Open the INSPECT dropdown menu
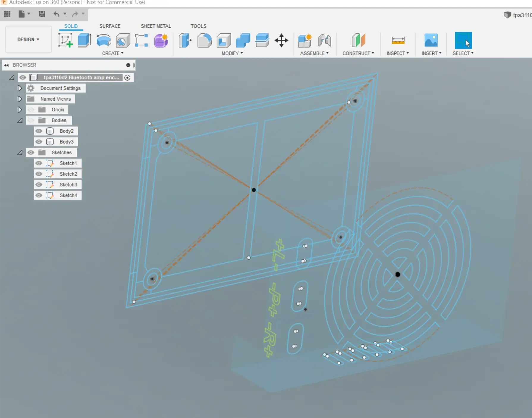The width and height of the screenshot is (532, 418). tap(398, 53)
